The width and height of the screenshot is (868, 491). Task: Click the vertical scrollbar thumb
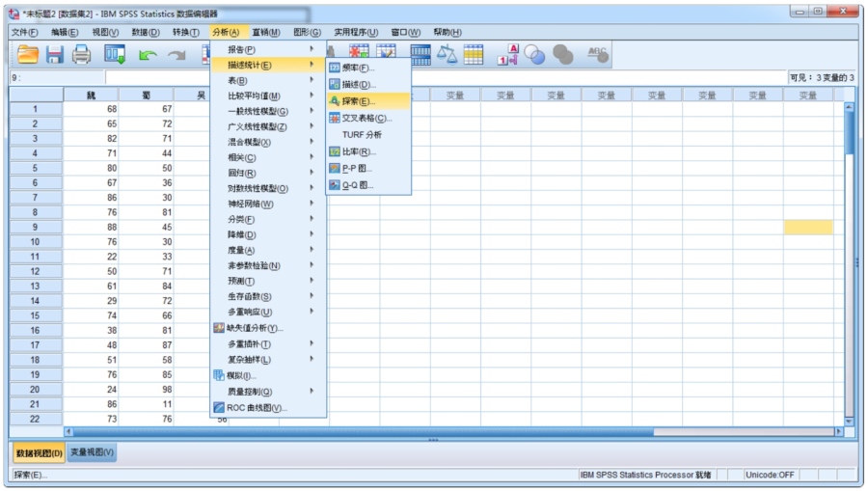(849, 132)
